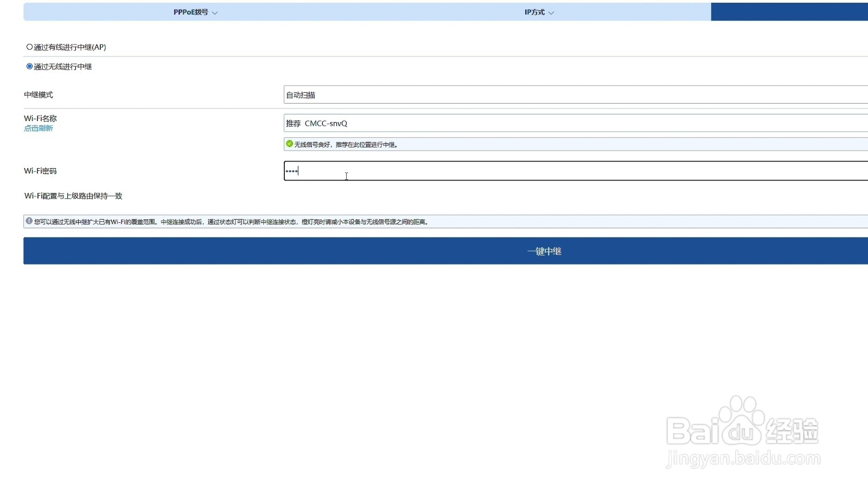Click the 无线信号良好 signal message text
This screenshot has width=868, height=488.
tap(346, 145)
